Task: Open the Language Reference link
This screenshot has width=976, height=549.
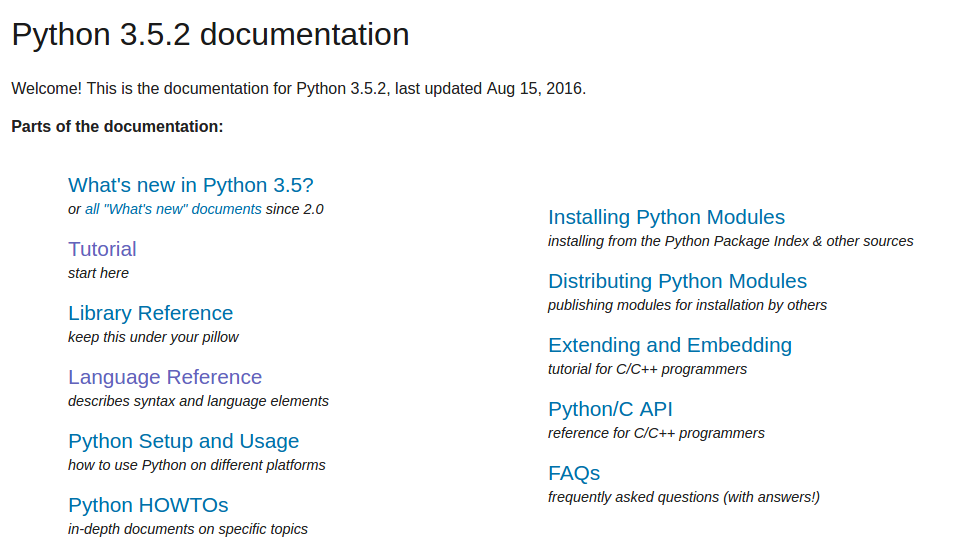Action: (x=165, y=377)
